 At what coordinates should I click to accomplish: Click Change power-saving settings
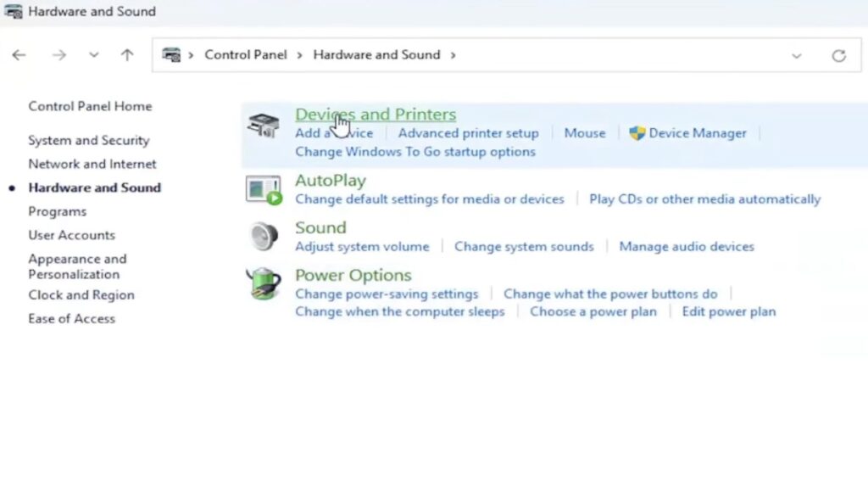click(x=387, y=294)
